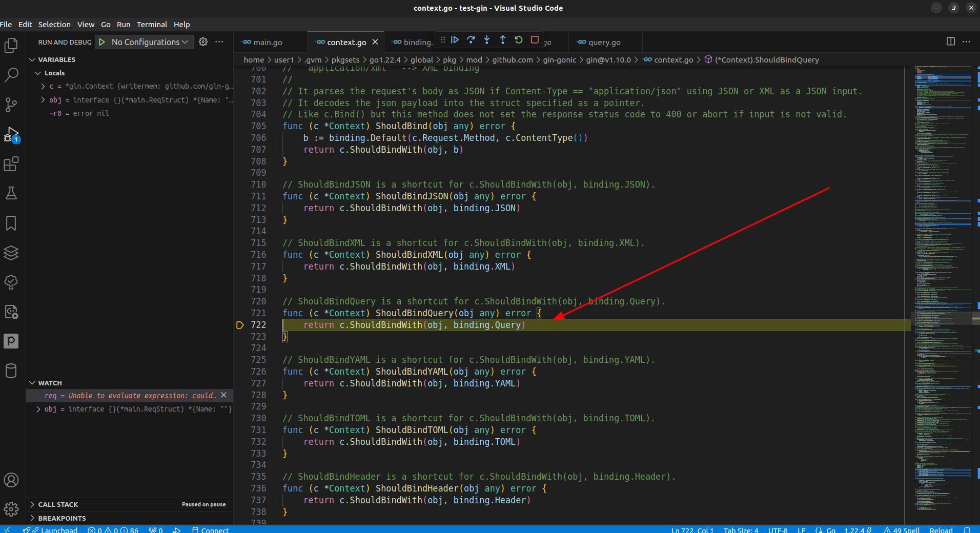Screen dimensions: 980x533
Task: Click the Ln 722, Col 1 indicator
Action: point(692,530)
